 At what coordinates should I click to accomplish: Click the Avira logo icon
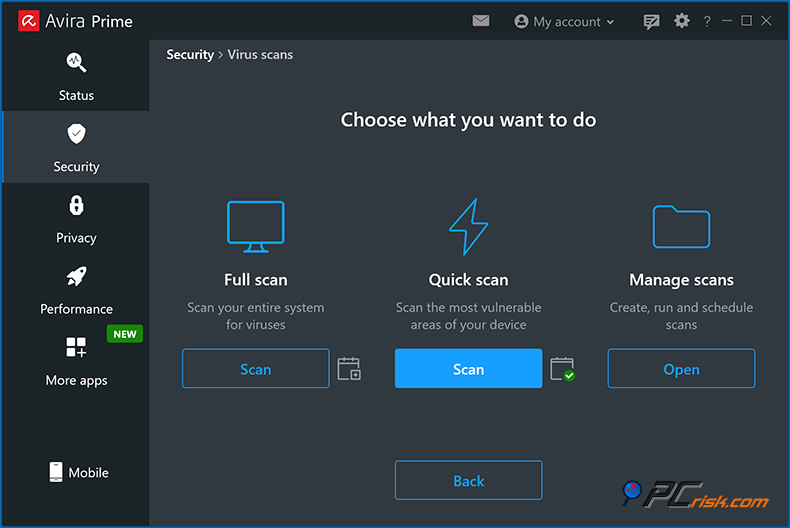tap(28, 21)
